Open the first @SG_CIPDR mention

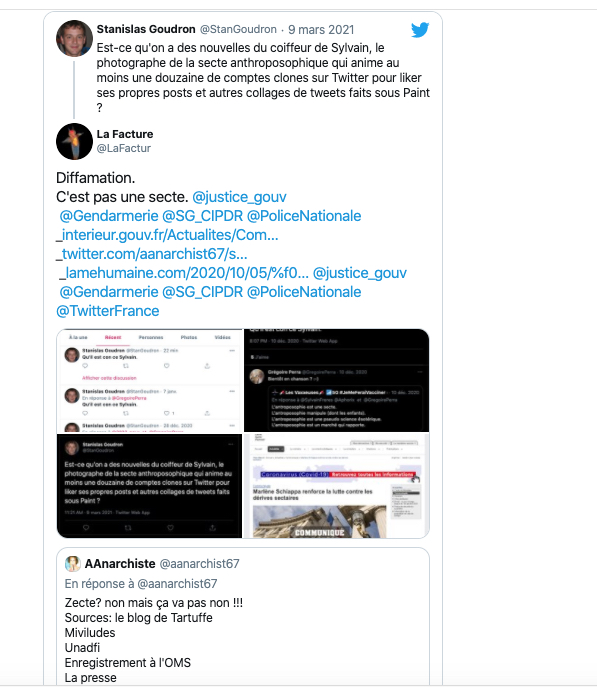[202, 216]
